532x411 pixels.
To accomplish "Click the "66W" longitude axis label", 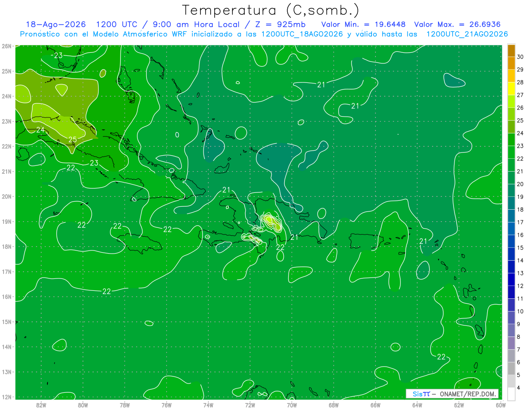I will 376,405.
